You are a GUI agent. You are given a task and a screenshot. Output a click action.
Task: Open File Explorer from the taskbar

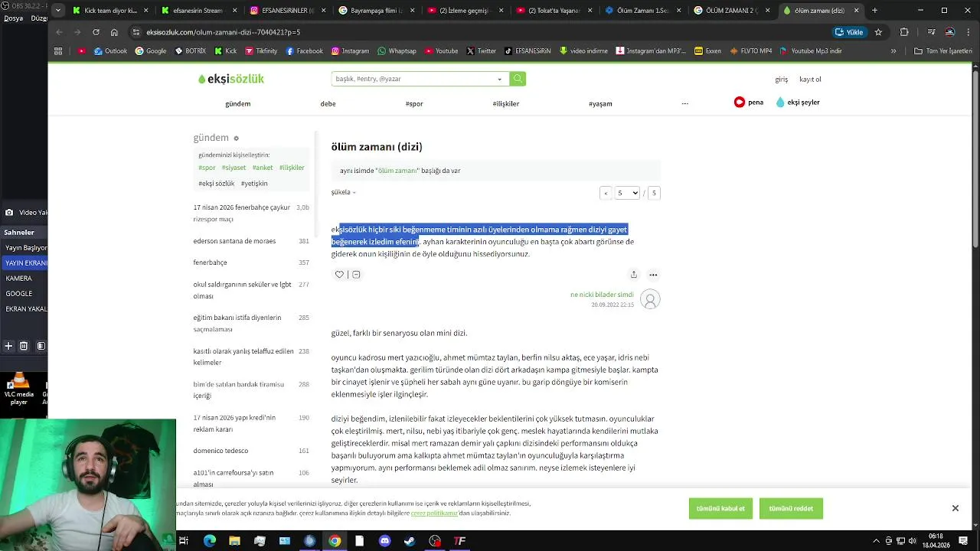[x=234, y=541]
